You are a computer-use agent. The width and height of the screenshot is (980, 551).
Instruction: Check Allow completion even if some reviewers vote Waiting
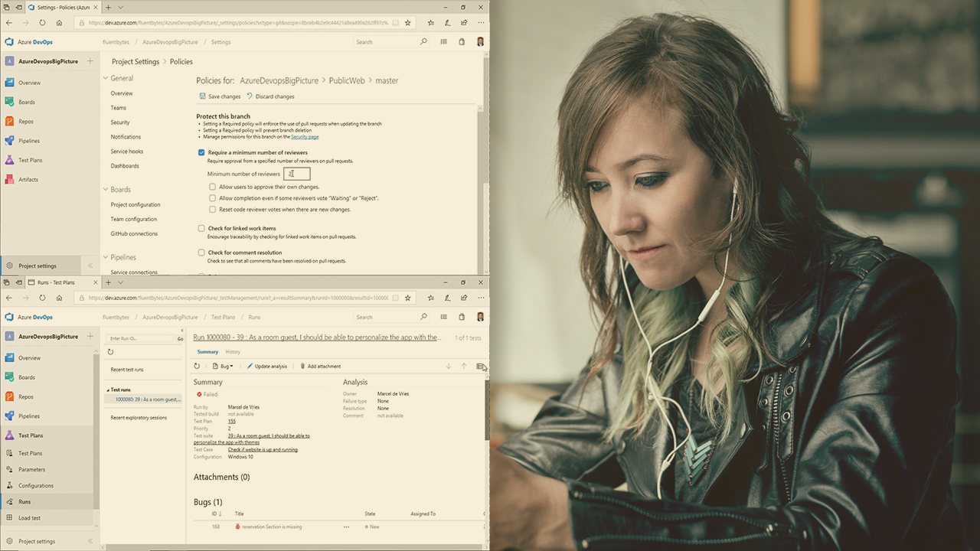213,198
